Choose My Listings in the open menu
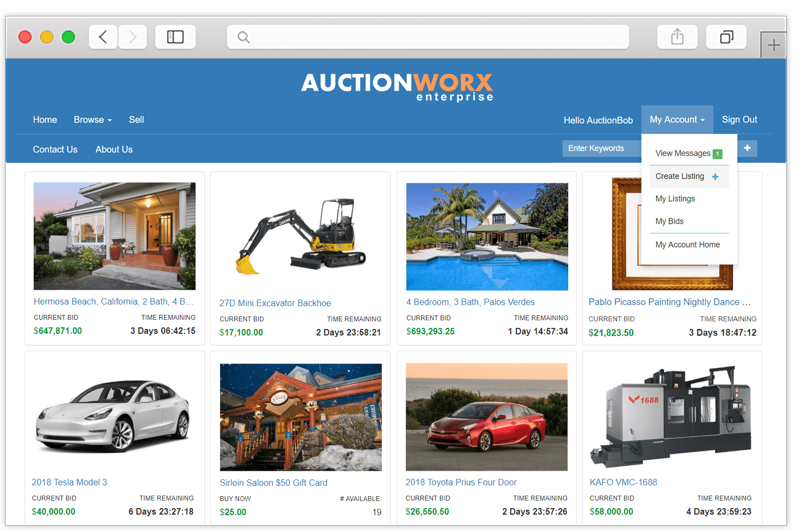Viewport: 804px width, 532px height. [675, 198]
